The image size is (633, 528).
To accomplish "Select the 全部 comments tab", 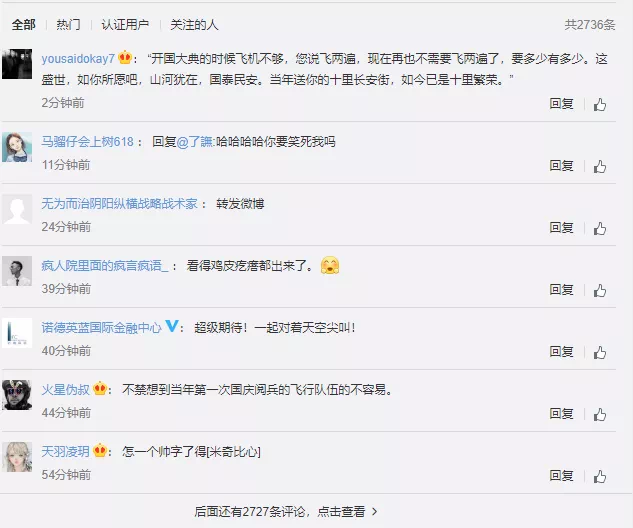I will tap(23, 25).
